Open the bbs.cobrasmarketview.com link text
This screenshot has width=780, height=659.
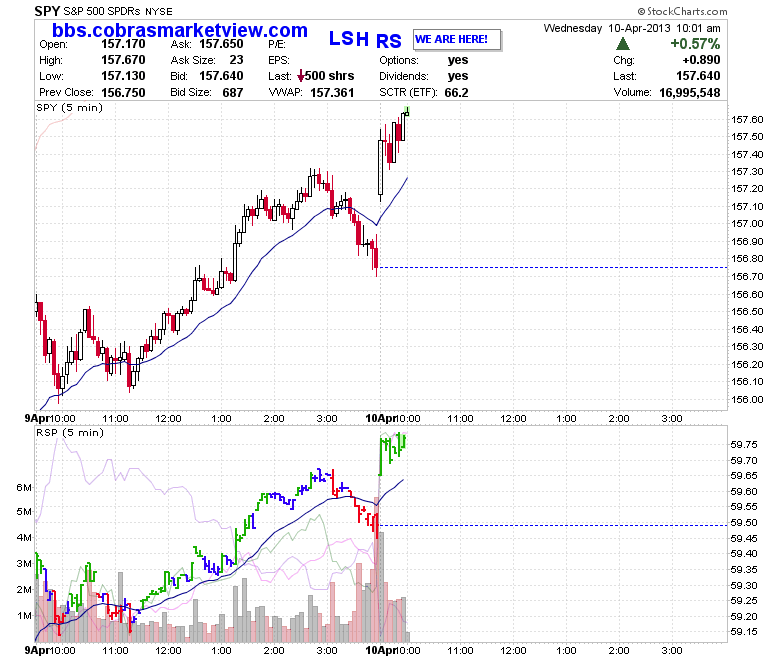pyautogui.click(x=180, y=30)
